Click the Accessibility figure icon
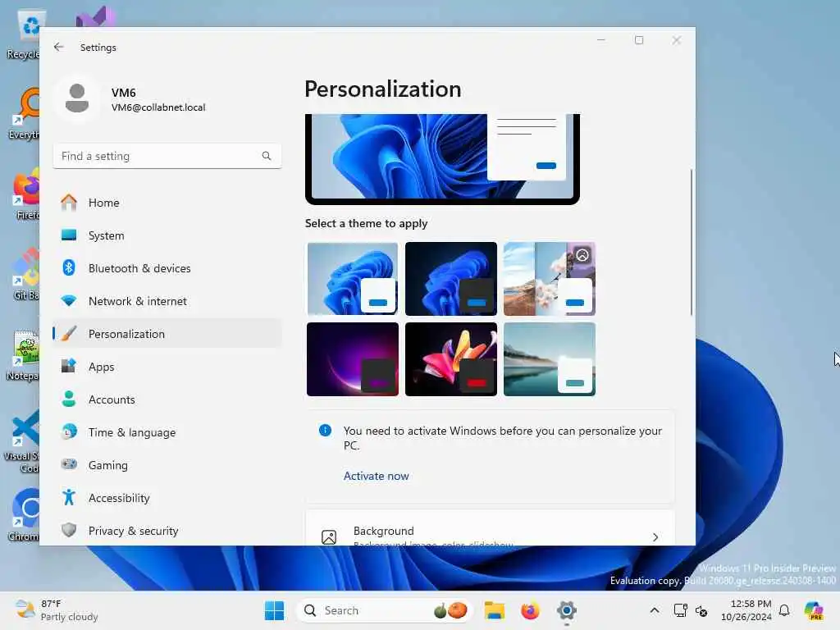This screenshot has width=840, height=630. click(x=69, y=497)
